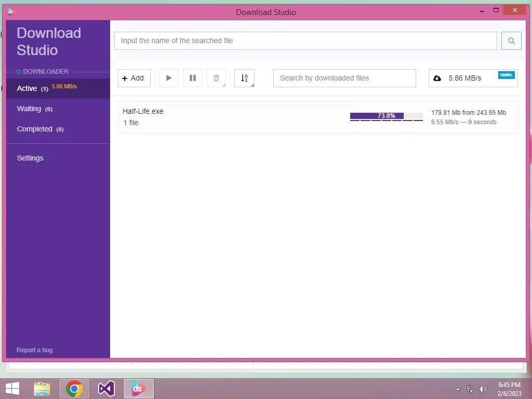Open the Windows Start button
Screen dimensions: 532x399
point(12,389)
